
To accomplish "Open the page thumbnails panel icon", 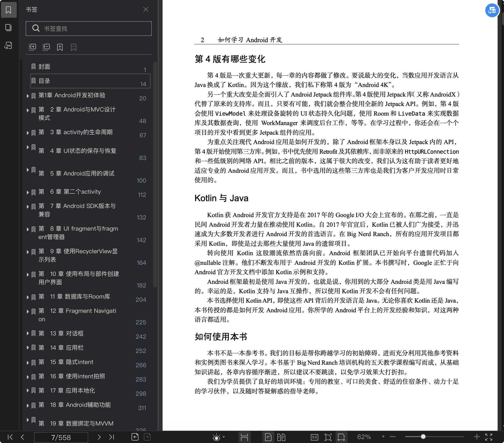I will (8, 28).
